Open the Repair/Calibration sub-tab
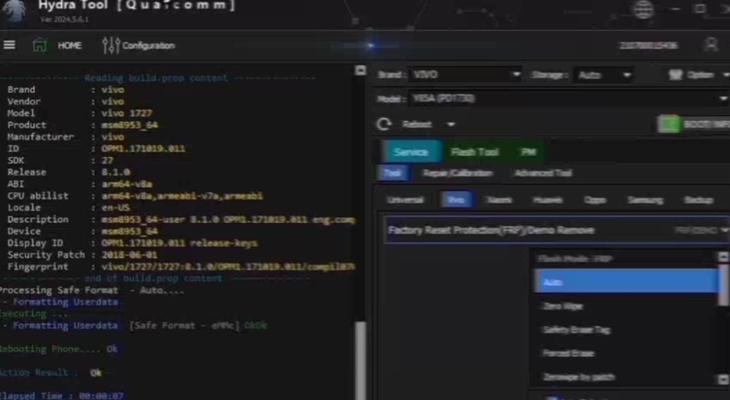Image resolution: width=730 pixels, height=400 pixels. click(x=458, y=173)
